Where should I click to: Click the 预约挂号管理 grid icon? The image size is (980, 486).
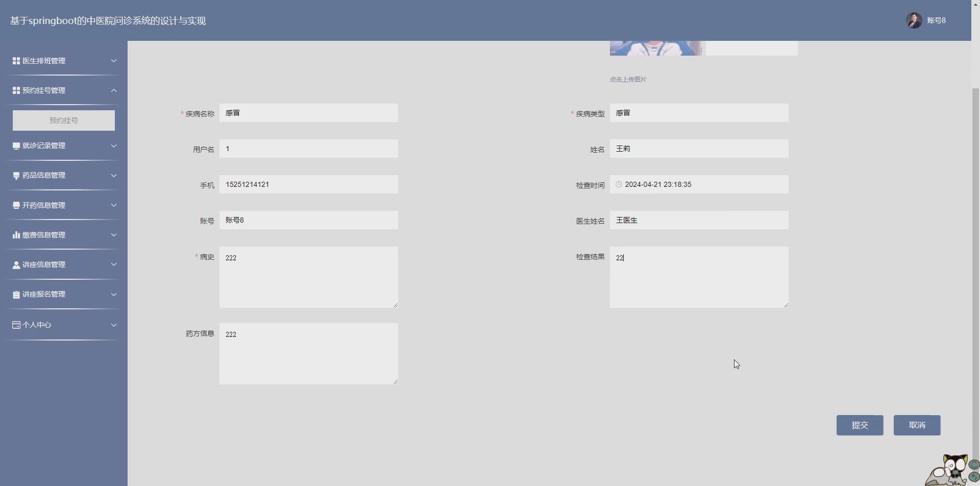[16, 90]
